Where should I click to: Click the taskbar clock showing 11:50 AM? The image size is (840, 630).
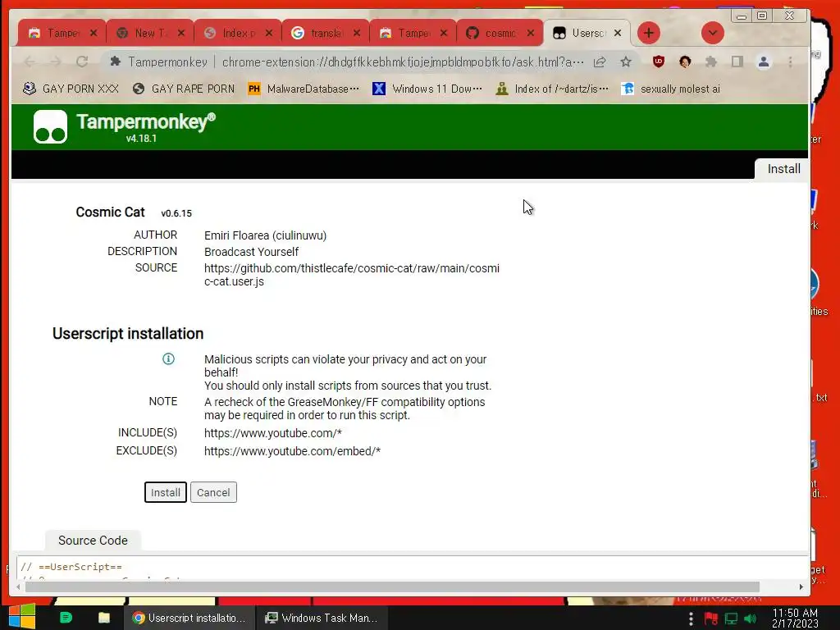coord(795,618)
